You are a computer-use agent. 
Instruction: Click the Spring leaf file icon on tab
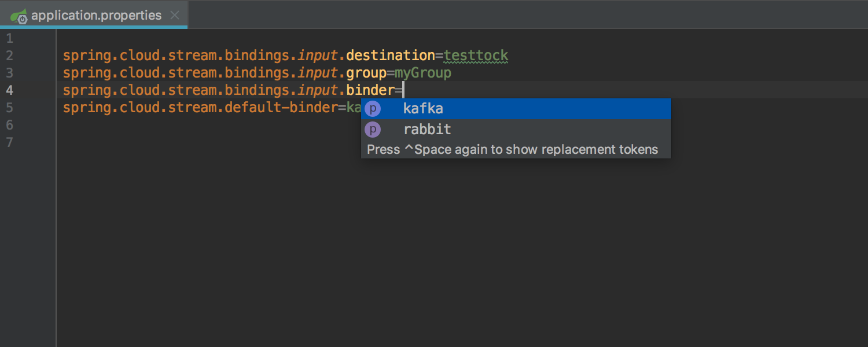click(19, 16)
